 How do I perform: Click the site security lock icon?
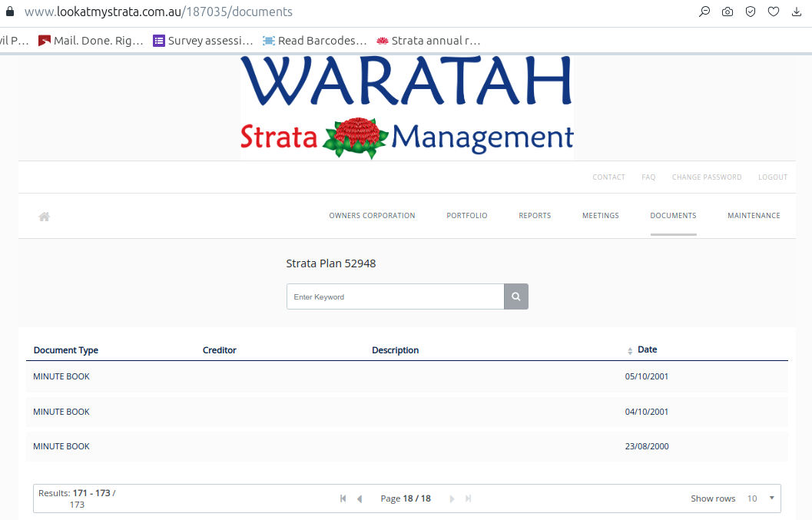9,12
